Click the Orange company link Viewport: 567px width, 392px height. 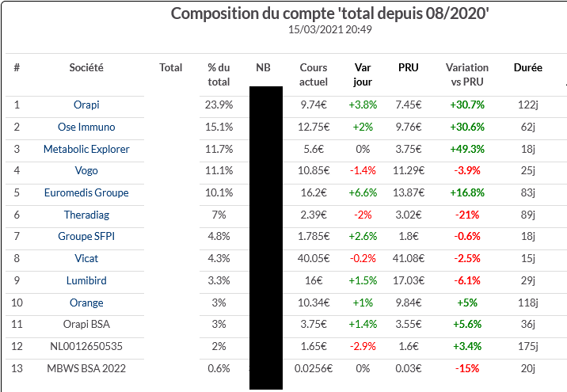point(86,303)
